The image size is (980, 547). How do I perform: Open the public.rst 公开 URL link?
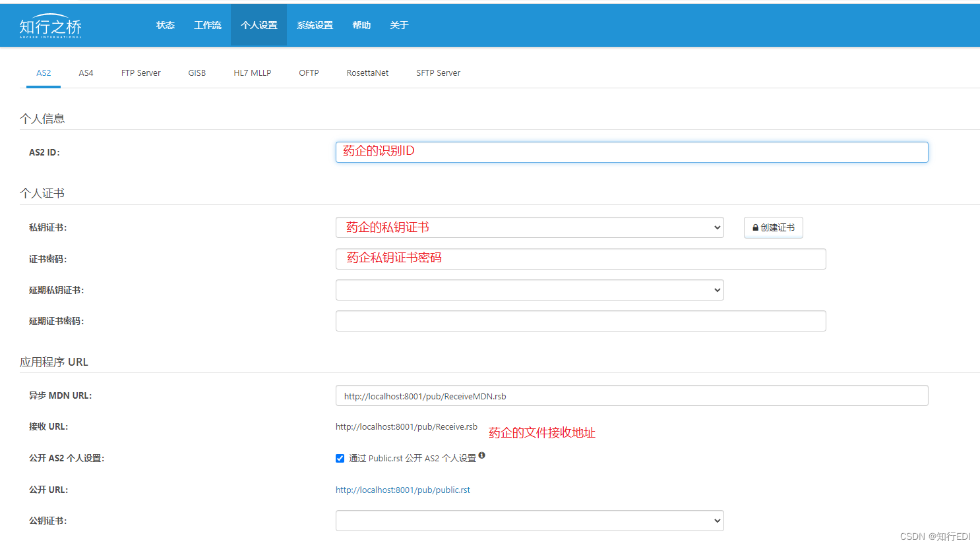pyautogui.click(x=402, y=490)
